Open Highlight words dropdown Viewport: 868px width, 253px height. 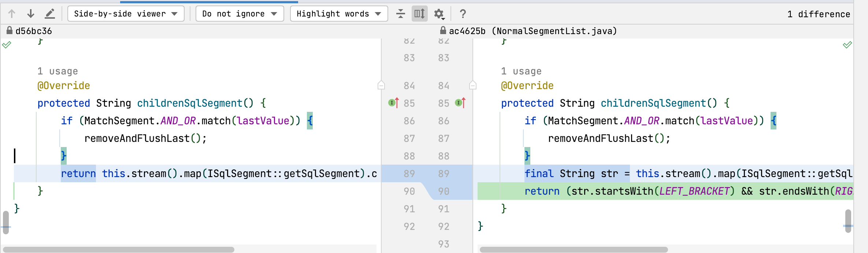339,14
